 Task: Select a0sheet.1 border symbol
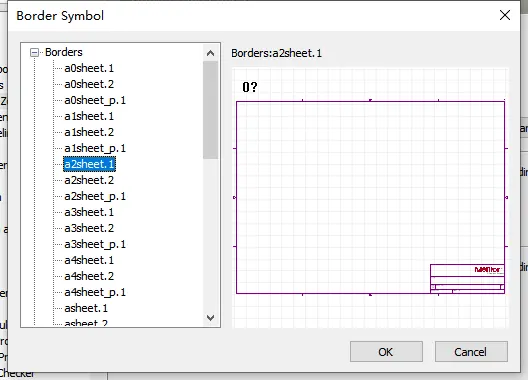(x=89, y=68)
